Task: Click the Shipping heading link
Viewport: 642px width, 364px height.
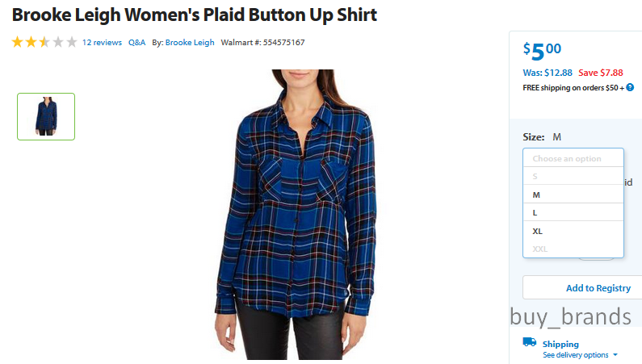Action: 560,344
